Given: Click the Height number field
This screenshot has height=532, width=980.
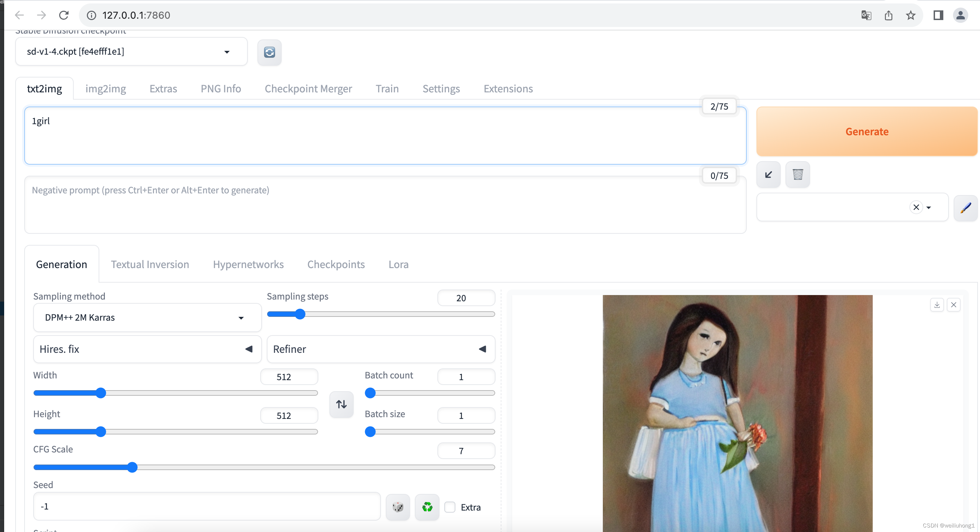Looking at the screenshot, I should coord(289,416).
